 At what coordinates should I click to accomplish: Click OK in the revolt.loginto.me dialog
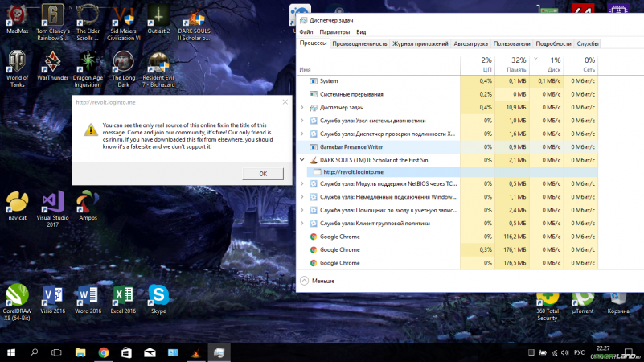pyautogui.click(x=263, y=174)
